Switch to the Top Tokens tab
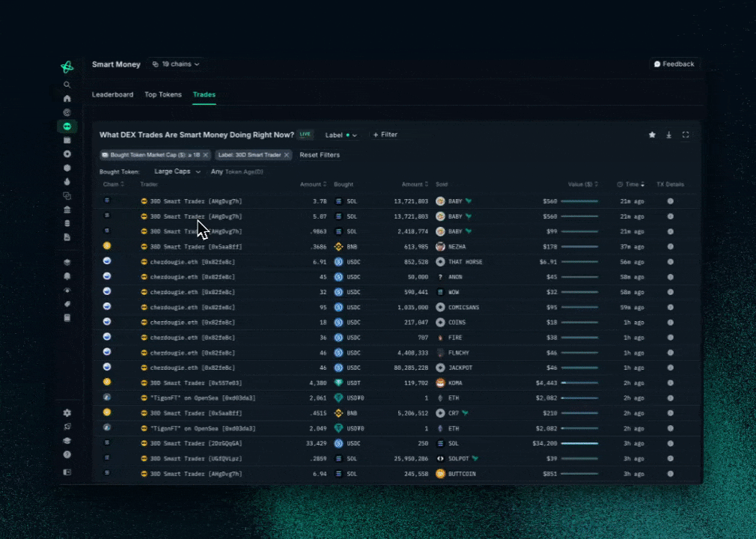This screenshot has width=756, height=539. [x=163, y=95]
